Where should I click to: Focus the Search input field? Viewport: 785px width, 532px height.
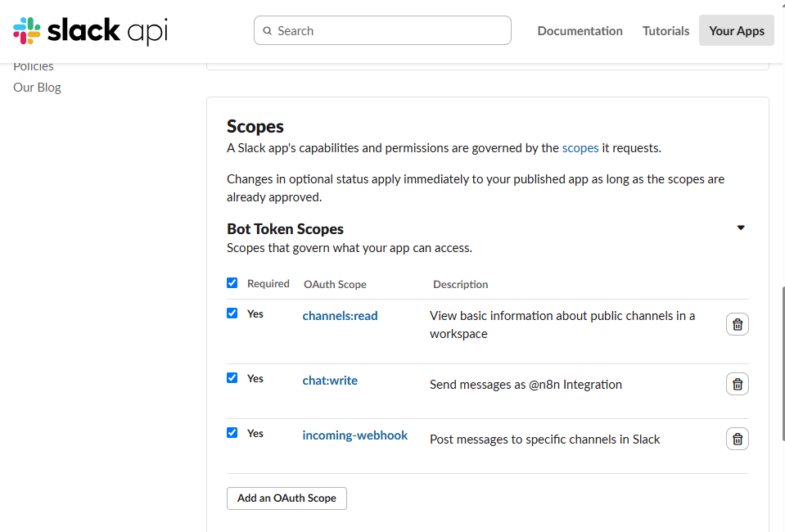[x=382, y=30]
